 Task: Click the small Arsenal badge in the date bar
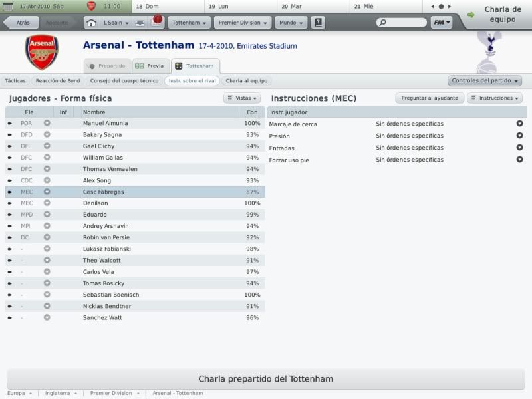[x=91, y=6]
